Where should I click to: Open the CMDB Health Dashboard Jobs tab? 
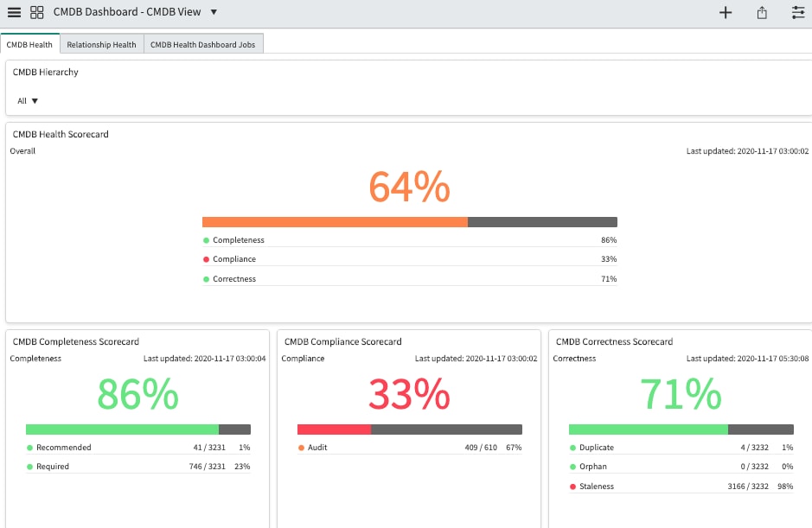click(203, 43)
